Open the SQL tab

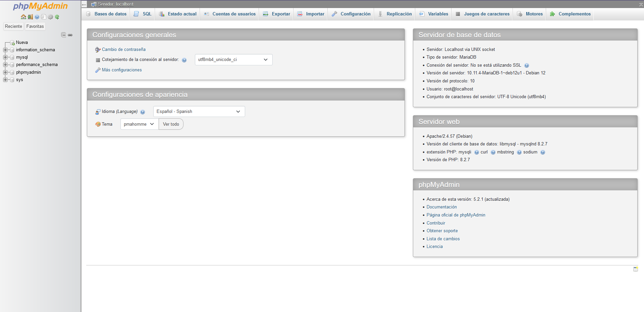coord(143,14)
